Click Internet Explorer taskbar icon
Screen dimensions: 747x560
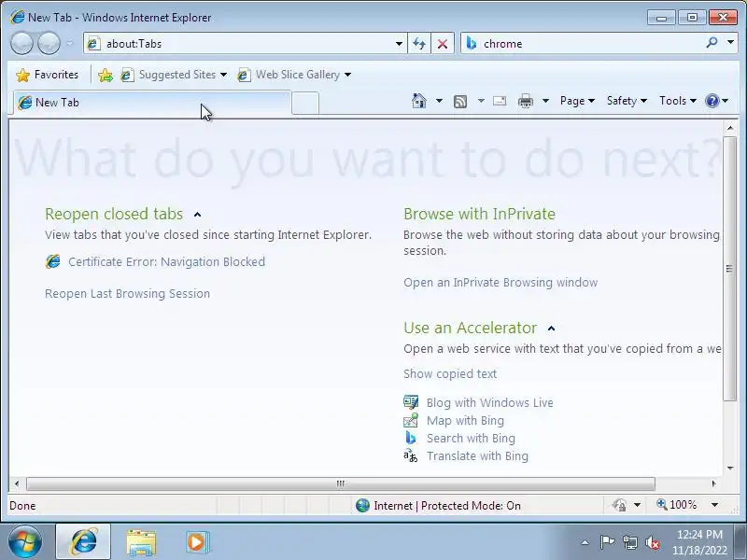coord(83,542)
